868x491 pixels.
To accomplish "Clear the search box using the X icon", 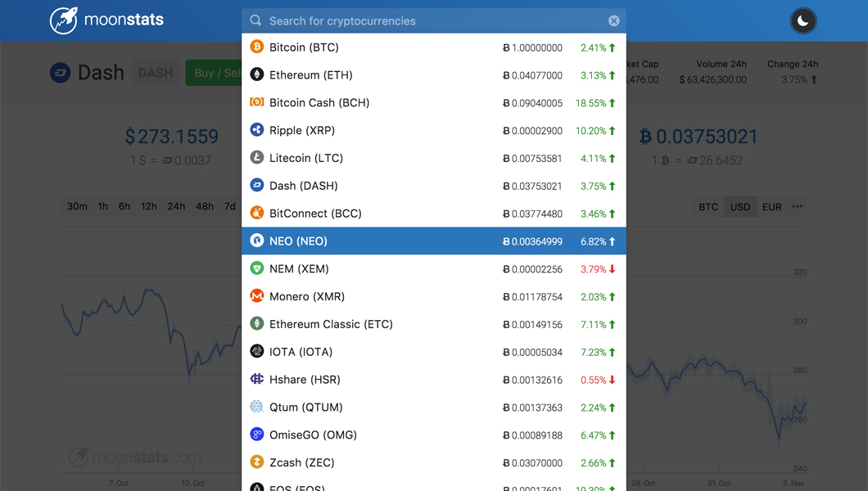I will point(614,20).
